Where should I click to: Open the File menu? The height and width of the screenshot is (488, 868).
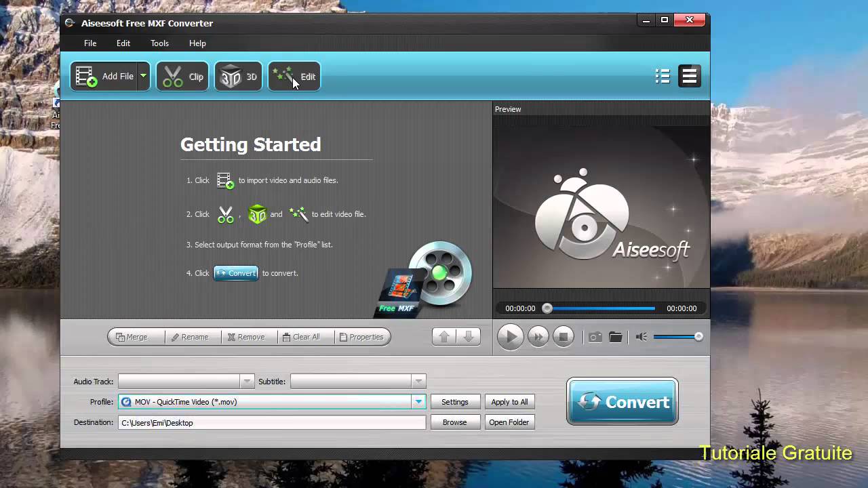coord(90,43)
